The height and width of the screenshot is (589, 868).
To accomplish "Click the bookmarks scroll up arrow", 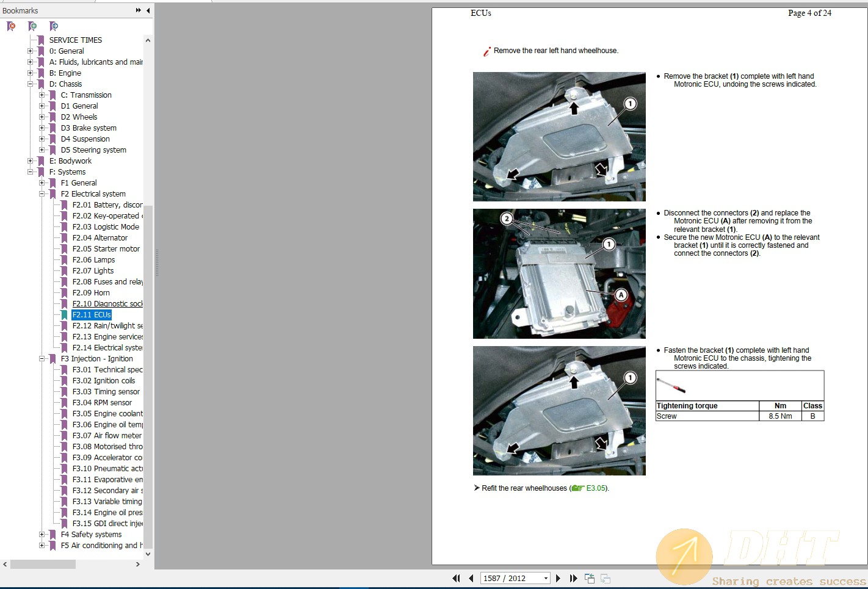I will [148, 40].
